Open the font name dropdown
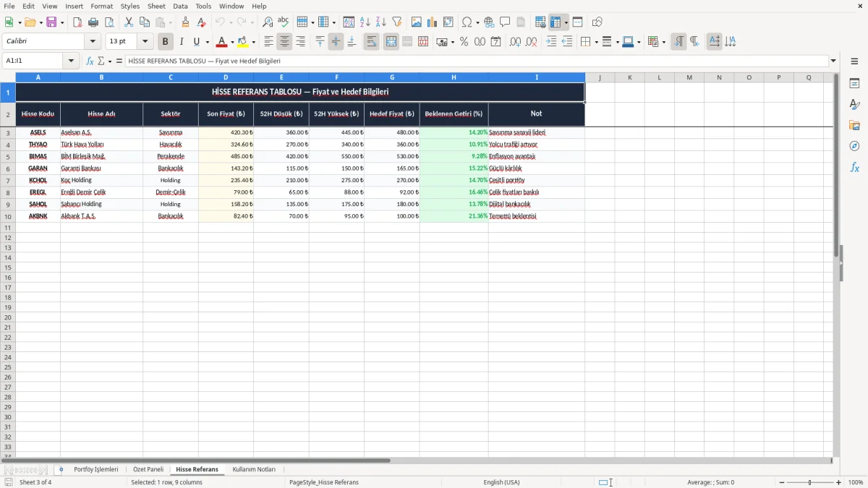868x488 pixels. (93, 42)
